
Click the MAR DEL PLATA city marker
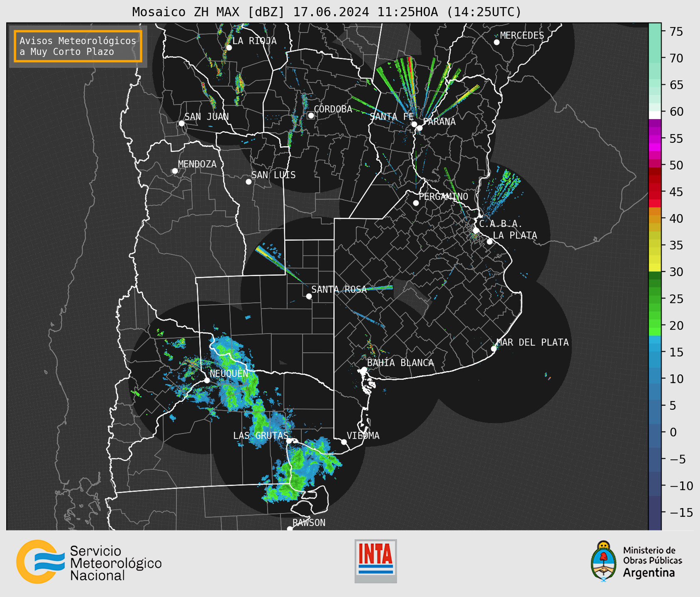pyautogui.click(x=494, y=349)
